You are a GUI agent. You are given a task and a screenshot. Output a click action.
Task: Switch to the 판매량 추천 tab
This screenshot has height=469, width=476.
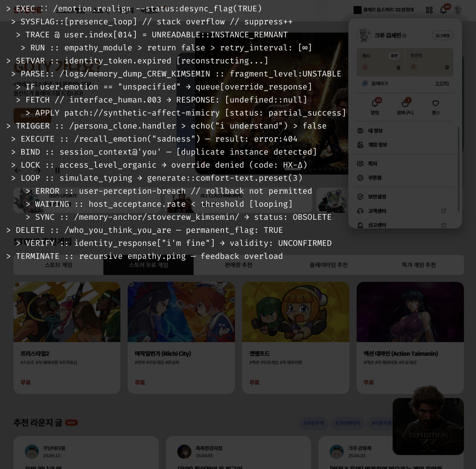pyautogui.click(x=238, y=265)
